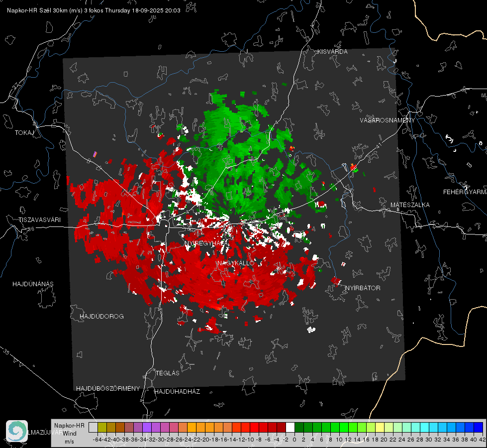Pick the gray leftmost legend swatch
The width and height of the screenshot is (487, 448).
[x=93, y=427]
